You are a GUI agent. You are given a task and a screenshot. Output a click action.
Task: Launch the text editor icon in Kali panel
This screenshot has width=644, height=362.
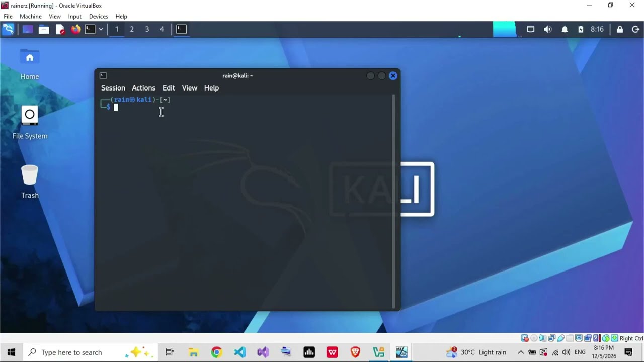click(60, 29)
